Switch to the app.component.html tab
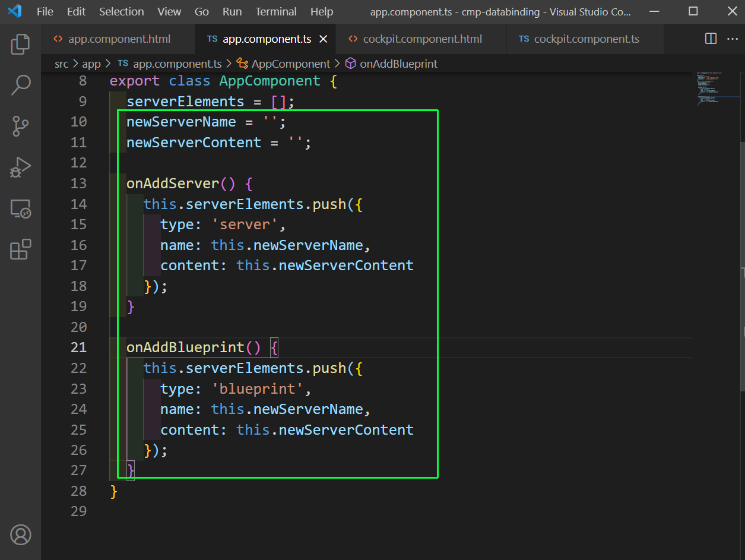The width and height of the screenshot is (745, 560). click(118, 39)
